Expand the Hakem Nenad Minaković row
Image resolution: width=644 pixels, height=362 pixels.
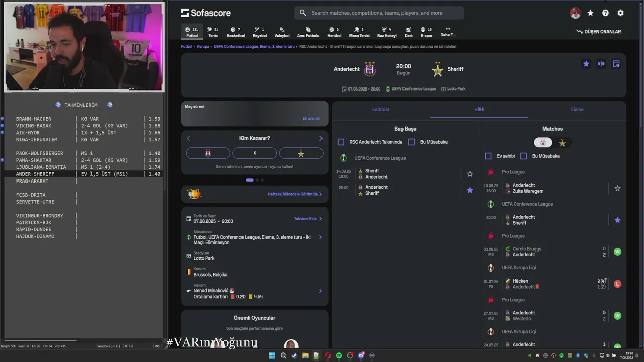(255, 291)
